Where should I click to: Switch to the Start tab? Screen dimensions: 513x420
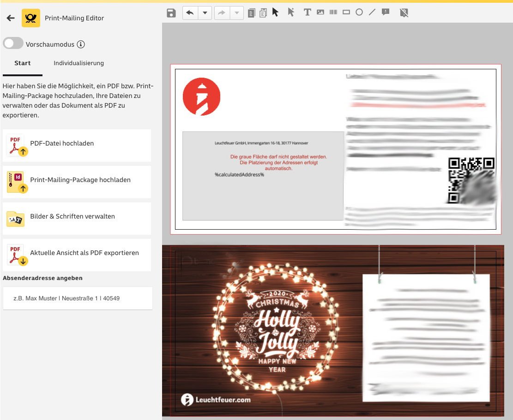pos(22,63)
